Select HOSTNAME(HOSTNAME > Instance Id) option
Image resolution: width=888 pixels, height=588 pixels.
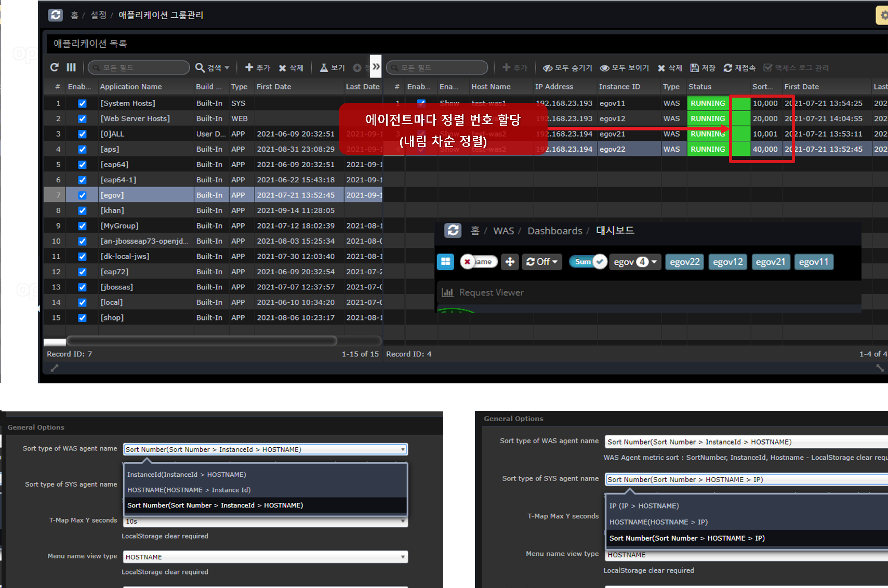189,490
